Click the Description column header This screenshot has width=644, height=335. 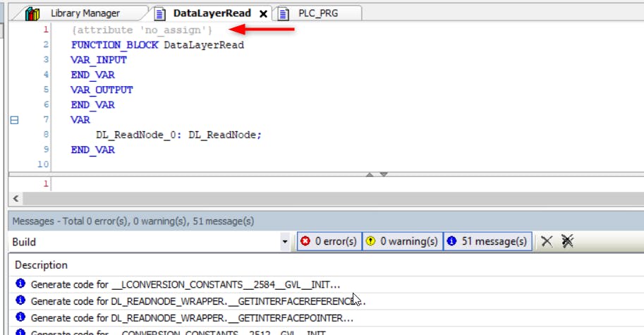pos(42,265)
